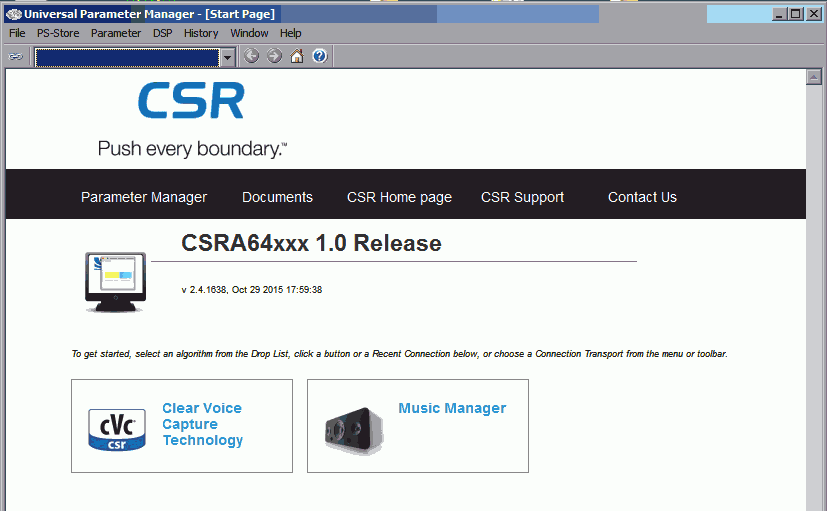Screen dimensions: 827x511
Task: Open the PS-Store menu
Action: pyautogui.click(x=58, y=33)
